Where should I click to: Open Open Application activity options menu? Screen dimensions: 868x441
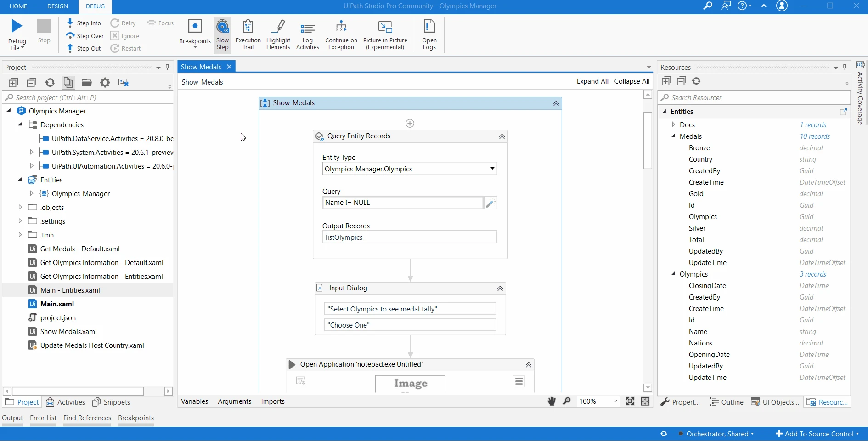point(519,381)
